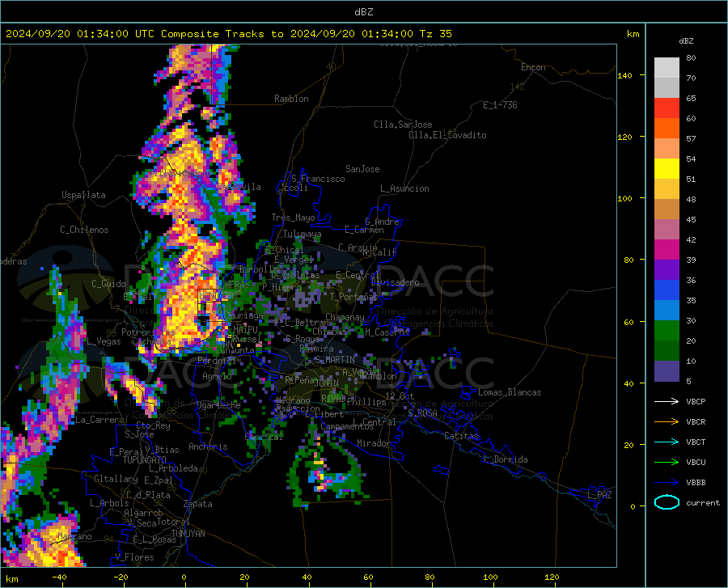Click the green VBCU arrow icon
This screenshot has height=588, width=728.
click(667, 463)
